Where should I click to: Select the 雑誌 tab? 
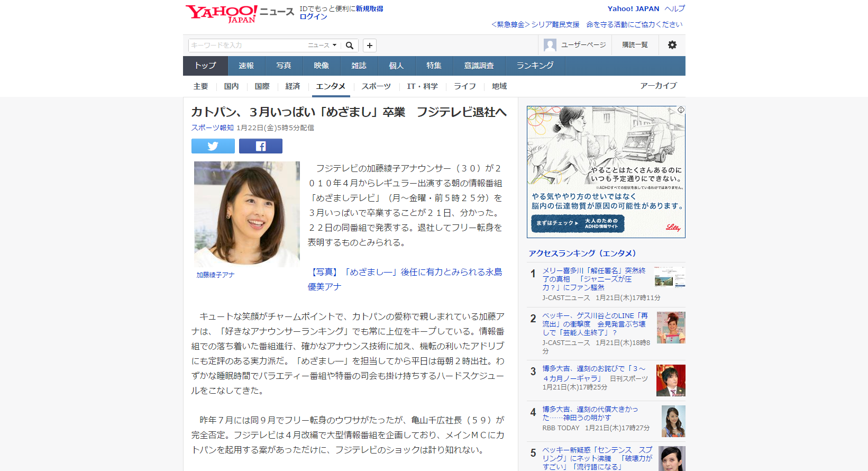(x=359, y=66)
